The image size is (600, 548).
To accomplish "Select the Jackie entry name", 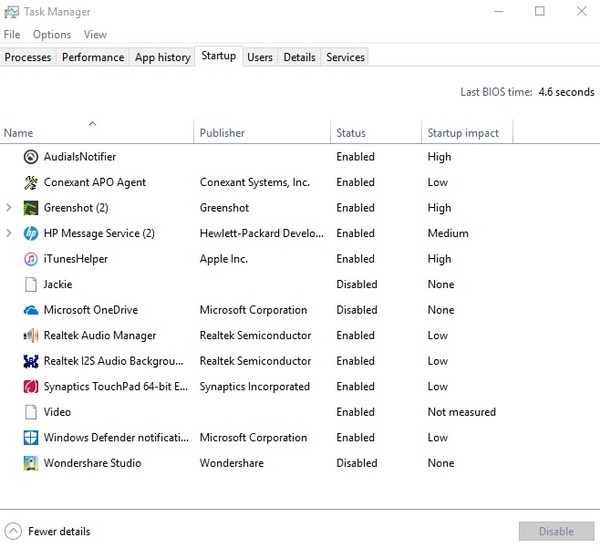I will (58, 284).
